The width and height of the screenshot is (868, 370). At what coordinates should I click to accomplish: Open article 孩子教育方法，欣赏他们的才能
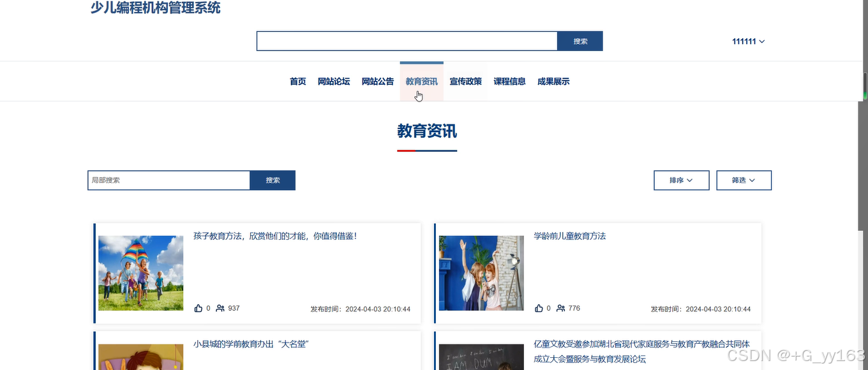point(275,236)
